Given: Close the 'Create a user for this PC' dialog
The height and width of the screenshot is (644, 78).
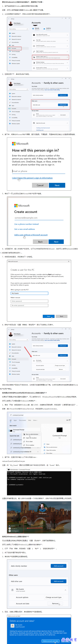Looking at the screenshot, I should coord(69,261).
